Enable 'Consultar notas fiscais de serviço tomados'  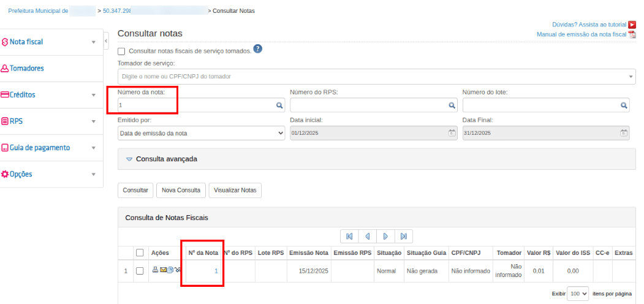pyautogui.click(x=121, y=51)
